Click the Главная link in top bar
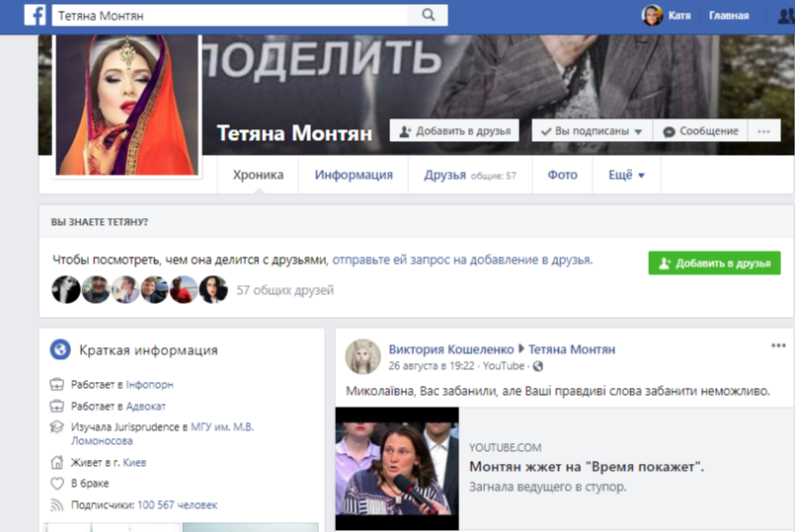This screenshot has width=795, height=532. 729,16
